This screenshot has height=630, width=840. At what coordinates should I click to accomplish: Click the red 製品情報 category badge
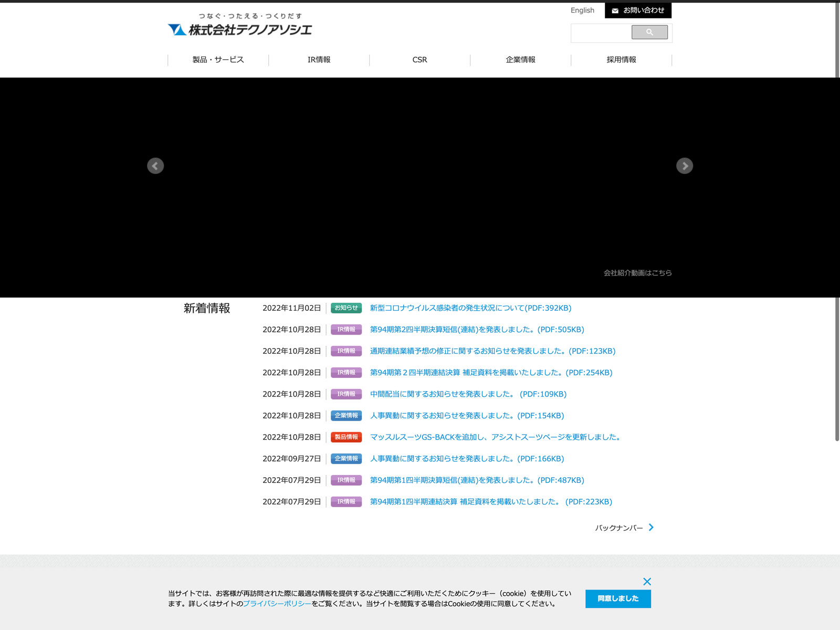[x=346, y=437]
